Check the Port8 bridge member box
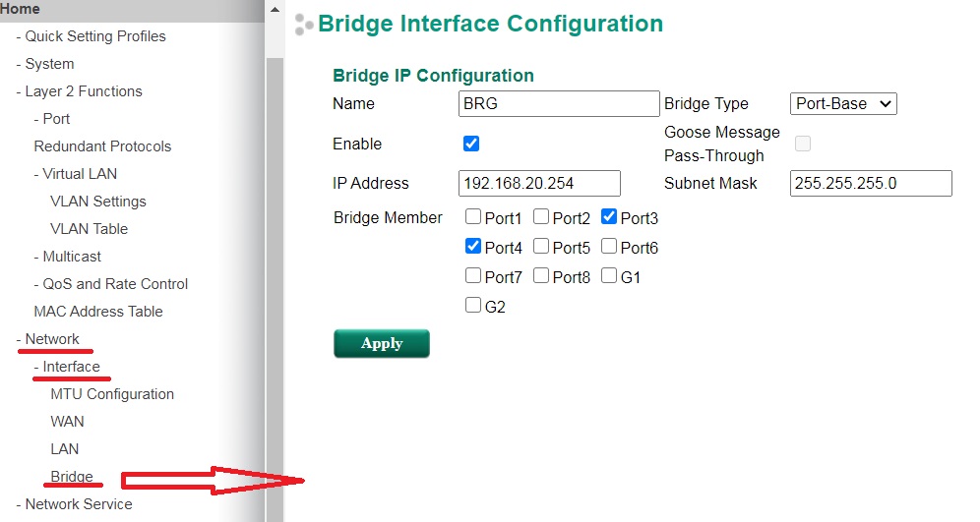Screen dimensions: 980x522 click(541, 275)
